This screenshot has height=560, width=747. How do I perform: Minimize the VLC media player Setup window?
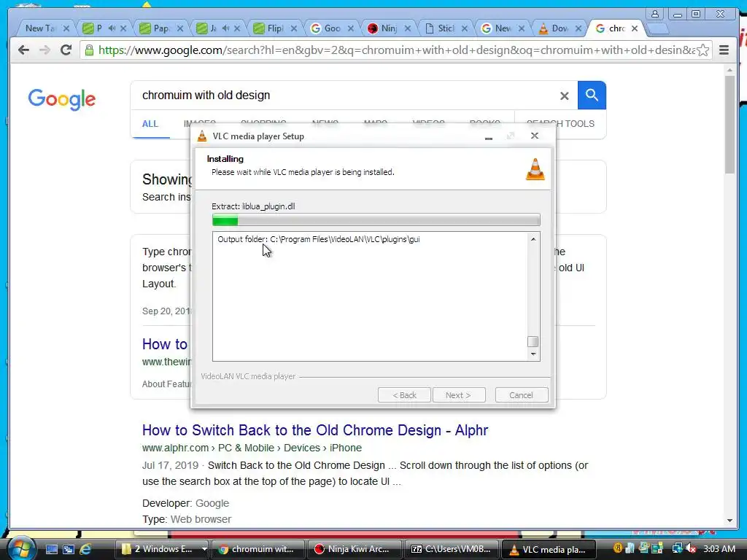click(488, 137)
